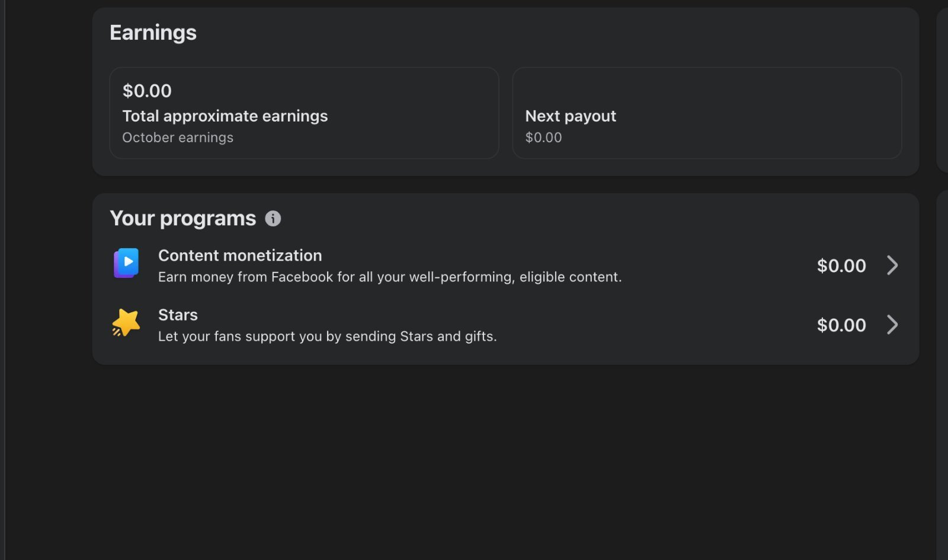Click the Your programs heading

(x=183, y=219)
